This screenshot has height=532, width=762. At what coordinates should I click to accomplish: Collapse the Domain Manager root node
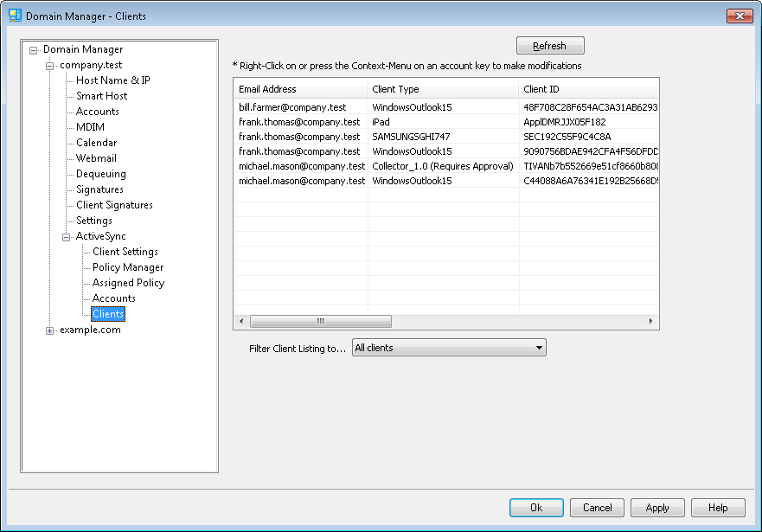(x=34, y=50)
